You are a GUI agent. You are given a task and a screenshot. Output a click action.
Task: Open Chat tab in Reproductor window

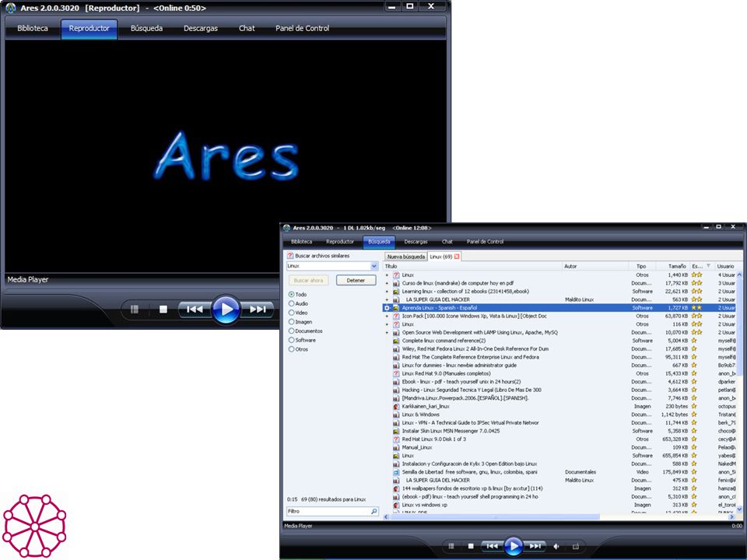[247, 28]
